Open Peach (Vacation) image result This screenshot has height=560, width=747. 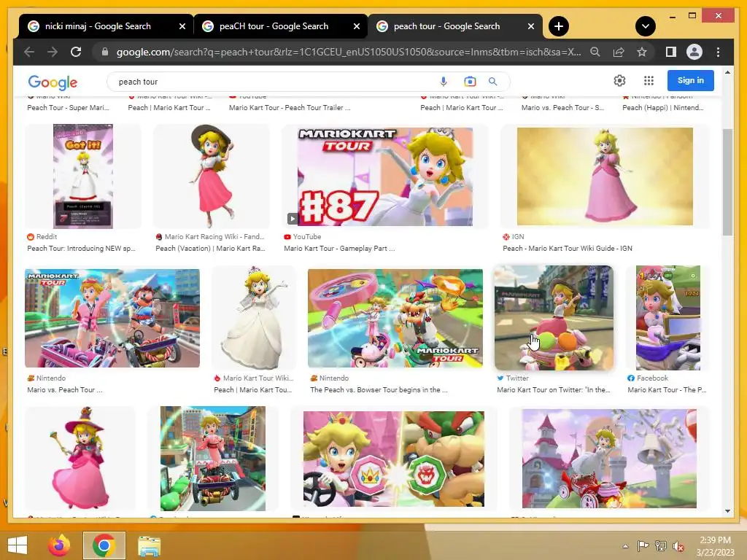(212, 176)
